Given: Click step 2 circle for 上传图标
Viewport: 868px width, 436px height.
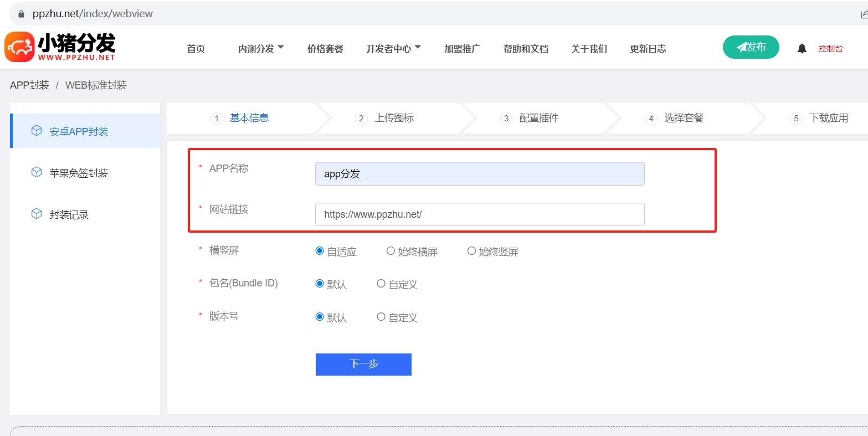Looking at the screenshot, I should (361, 119).
